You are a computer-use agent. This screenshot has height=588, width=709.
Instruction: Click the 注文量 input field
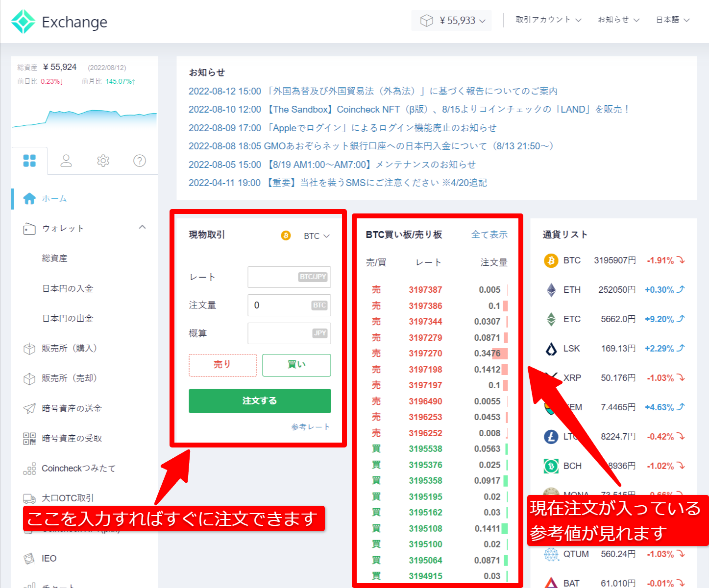(x=289, y=305)
